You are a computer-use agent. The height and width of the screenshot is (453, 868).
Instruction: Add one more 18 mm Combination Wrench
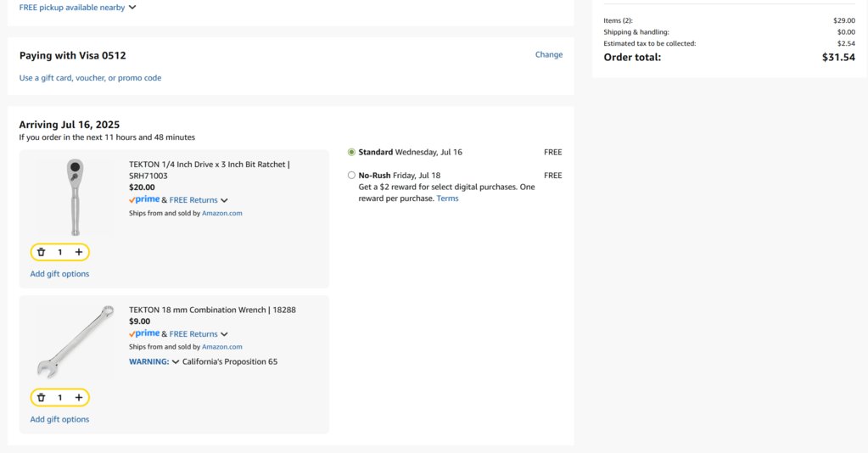pos(79,398)
